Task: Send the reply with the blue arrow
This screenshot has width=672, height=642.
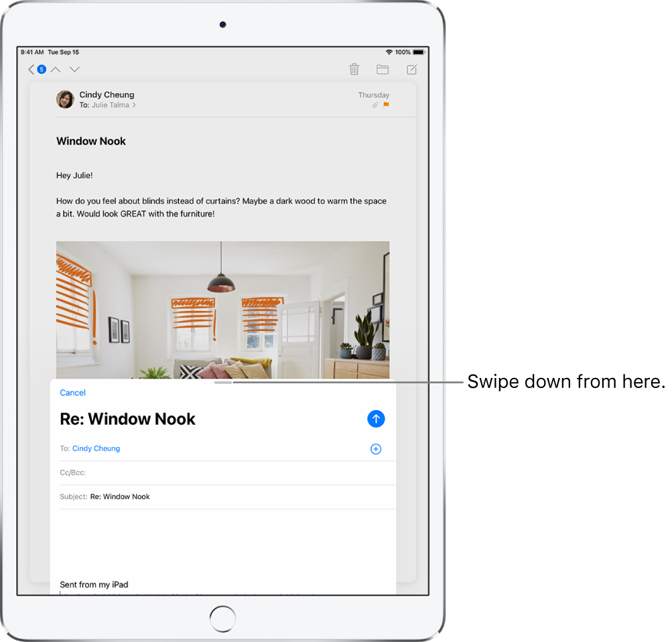Action: 376,419
